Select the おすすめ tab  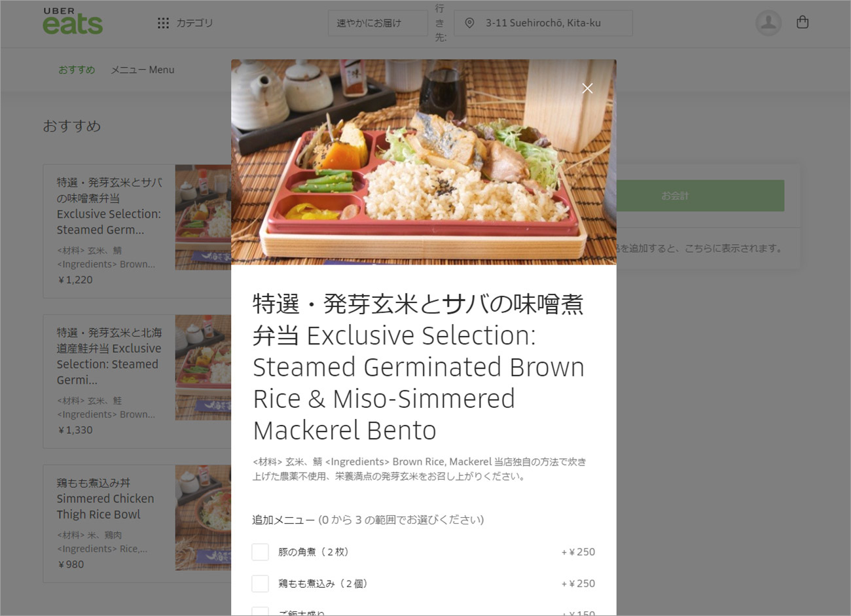point(77,69)
